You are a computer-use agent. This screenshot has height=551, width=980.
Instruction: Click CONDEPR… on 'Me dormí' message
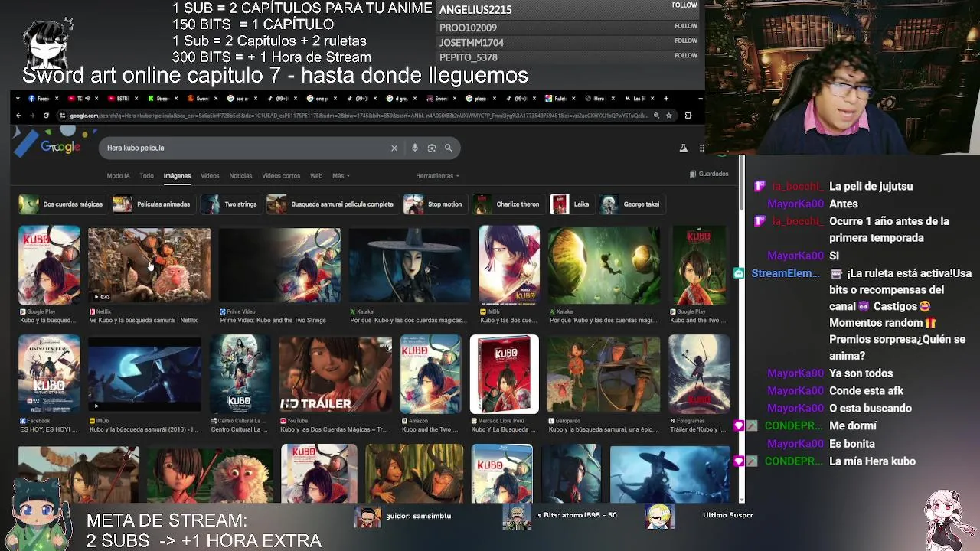tap(792, 426)
